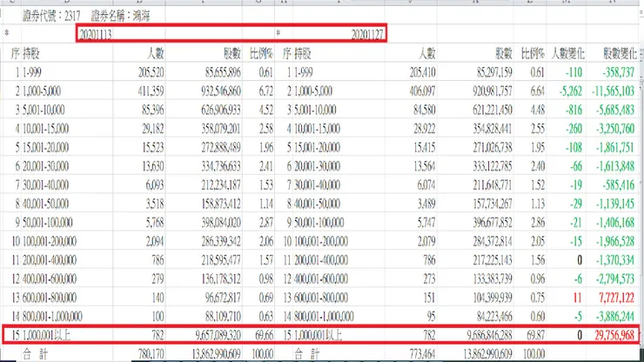The width and height of the screenshot is (644, 362).
Task: Select cell with value 217,225,143
Action: [x=493, y=260]
